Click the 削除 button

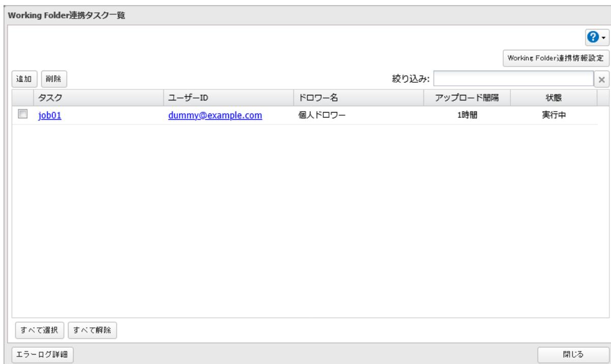coord(54,79)
